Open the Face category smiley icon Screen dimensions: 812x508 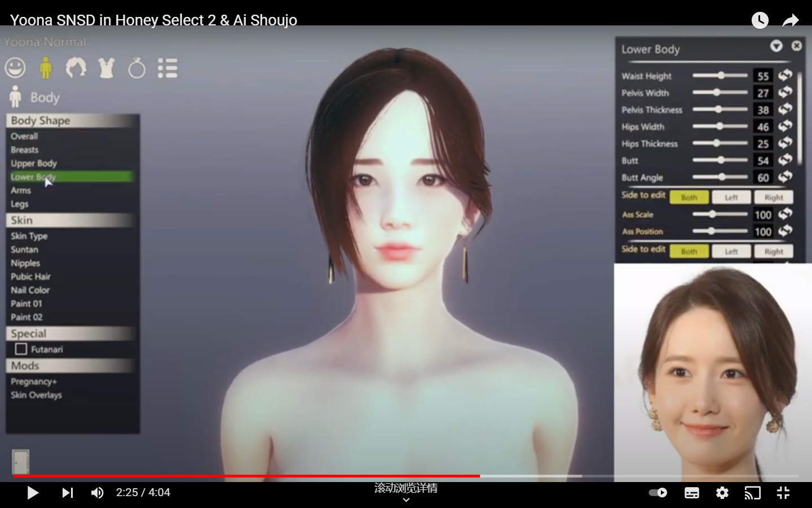(x=15, y=68)
